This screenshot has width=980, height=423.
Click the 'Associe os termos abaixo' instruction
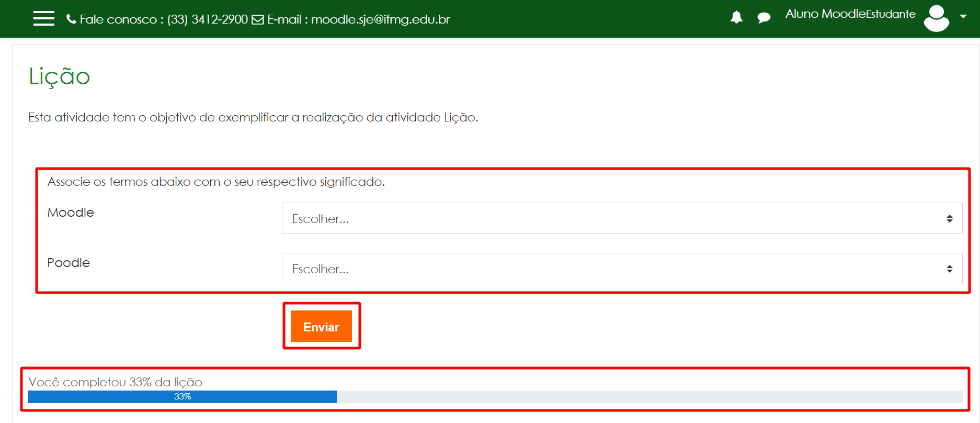tap(216, 182)
